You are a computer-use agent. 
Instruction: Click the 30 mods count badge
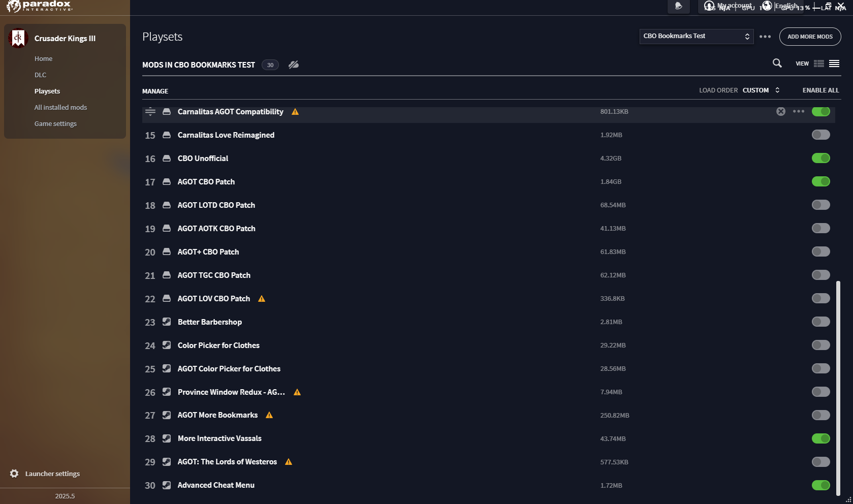click(270, 65)
